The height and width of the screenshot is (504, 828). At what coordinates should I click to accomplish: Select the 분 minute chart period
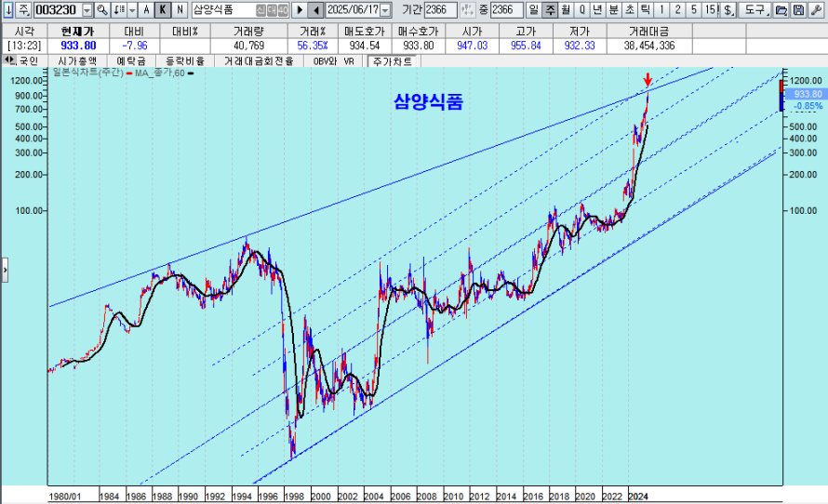pyautogui.click(x=614, y=9)
